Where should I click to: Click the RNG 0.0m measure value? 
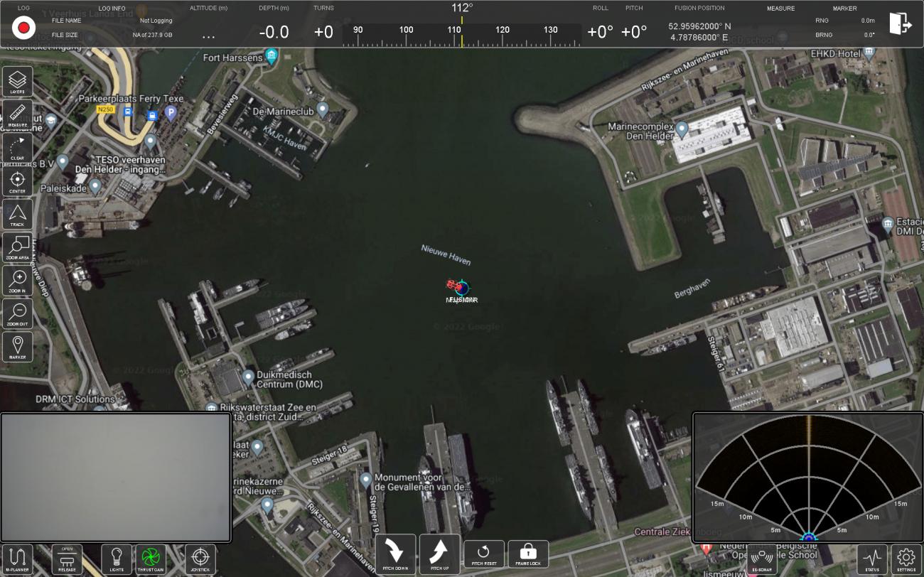[x=868, y=21]
